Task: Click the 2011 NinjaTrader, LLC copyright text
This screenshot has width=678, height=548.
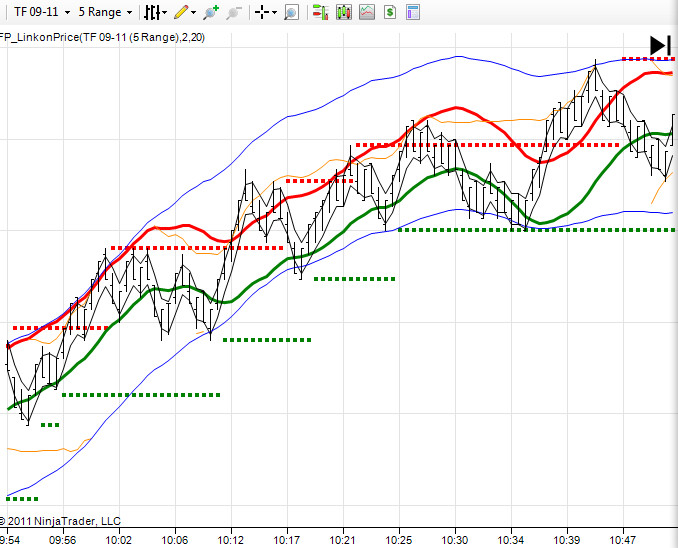Action: tap(60, 521)
